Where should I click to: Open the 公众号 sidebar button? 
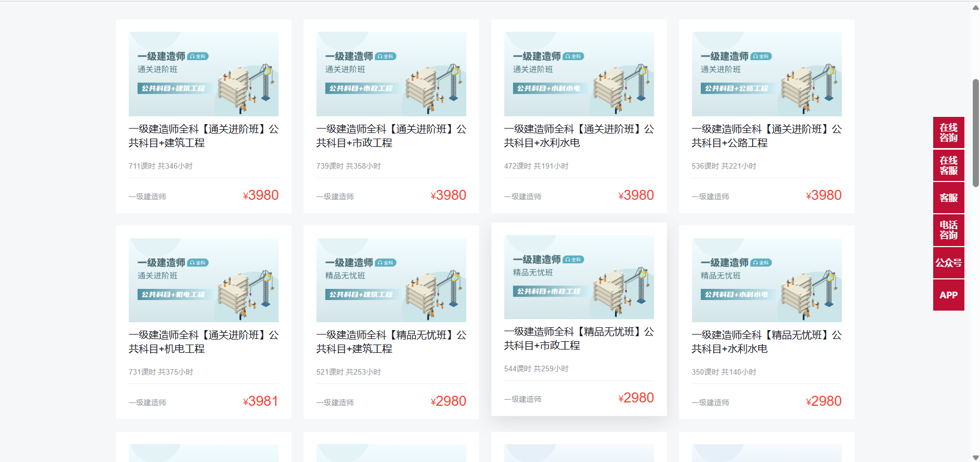pyautogui.click(x=948, y=263)
